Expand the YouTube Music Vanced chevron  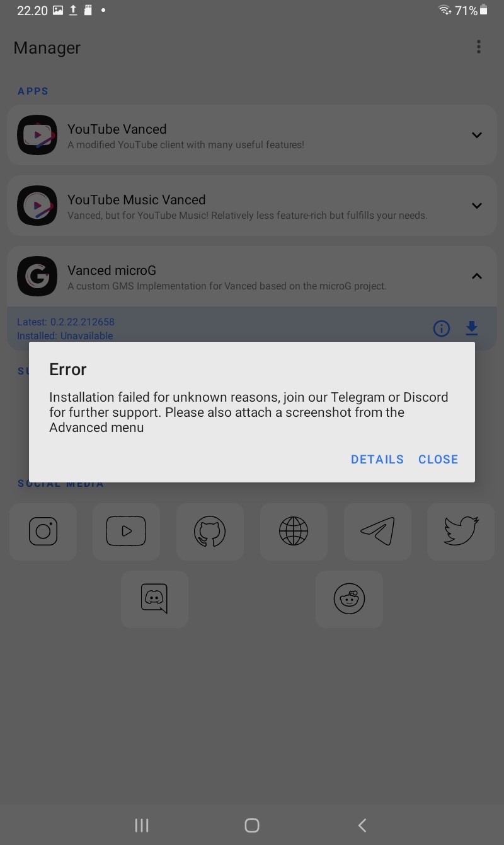[477, 206]
